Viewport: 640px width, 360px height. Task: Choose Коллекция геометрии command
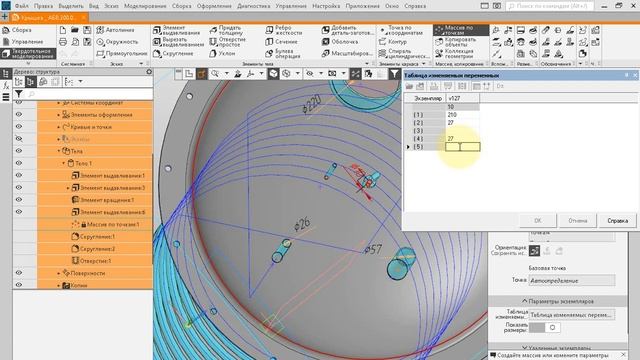click(x=454, y=53)
